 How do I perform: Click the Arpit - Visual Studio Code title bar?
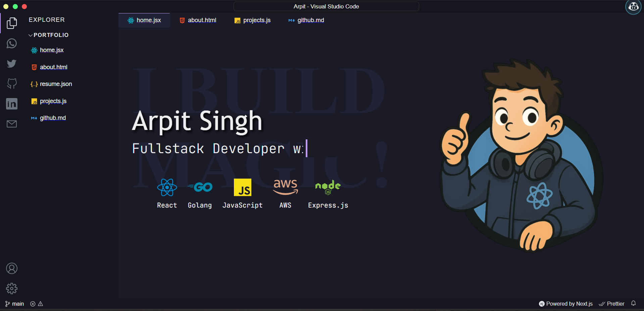coord(326,6)
